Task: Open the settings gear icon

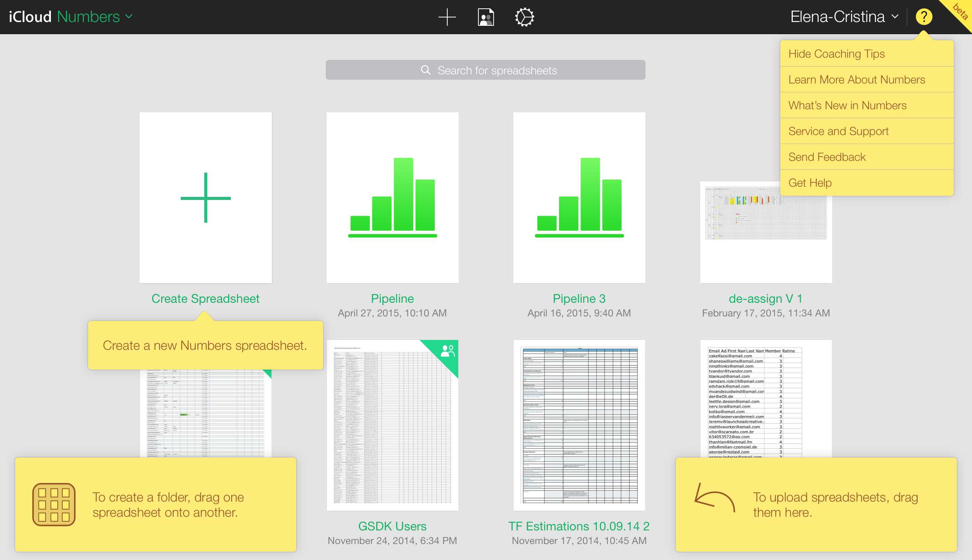Action: 524,17
